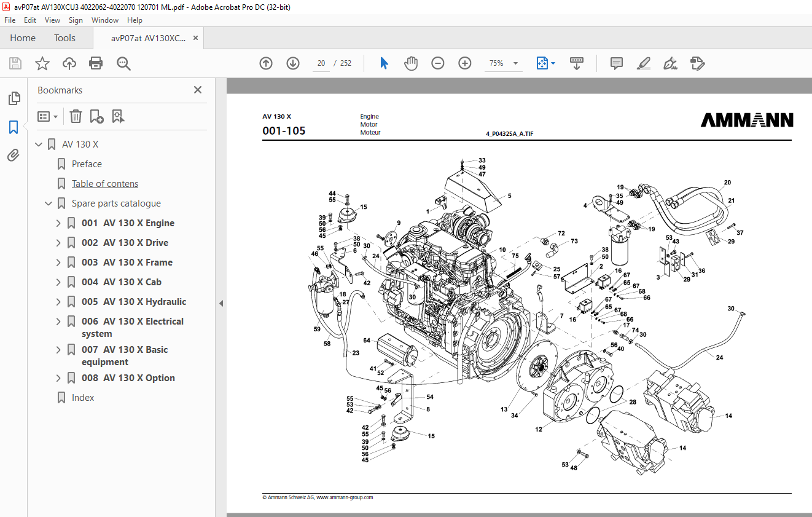The image size is (812, 517).
Task: Open bookmark options dropdown menu
Action: pos(48,116)
